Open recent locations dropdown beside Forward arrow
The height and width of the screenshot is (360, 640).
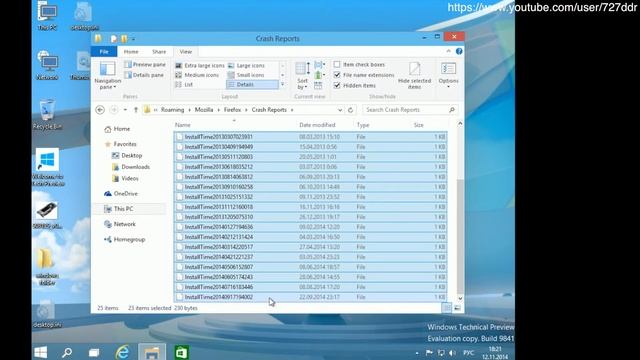point(125,110)
